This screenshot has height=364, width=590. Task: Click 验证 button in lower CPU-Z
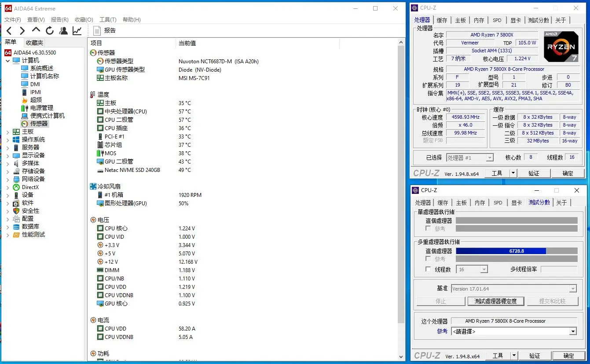tap(535, 356)
